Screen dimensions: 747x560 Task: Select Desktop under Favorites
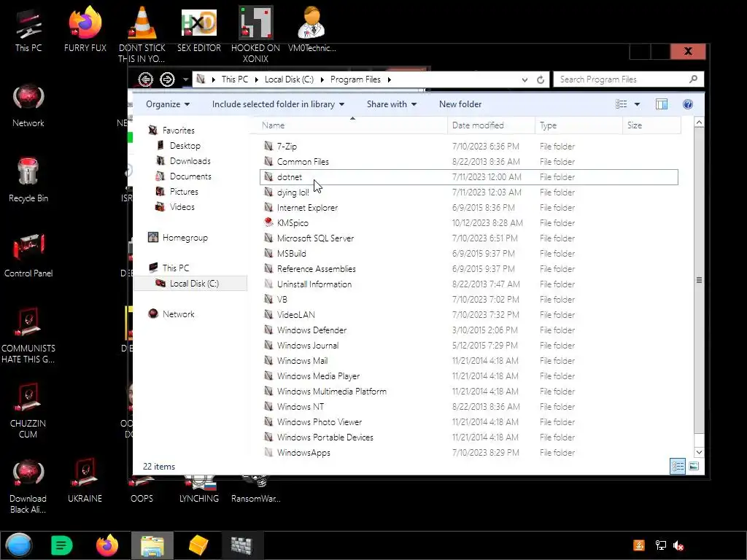pyautogui.click(x=185, y=146)
